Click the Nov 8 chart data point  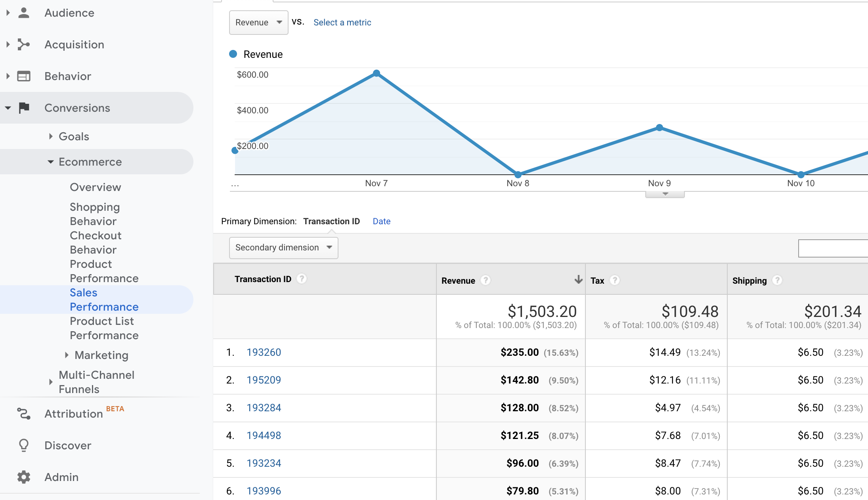coord(518,174)
